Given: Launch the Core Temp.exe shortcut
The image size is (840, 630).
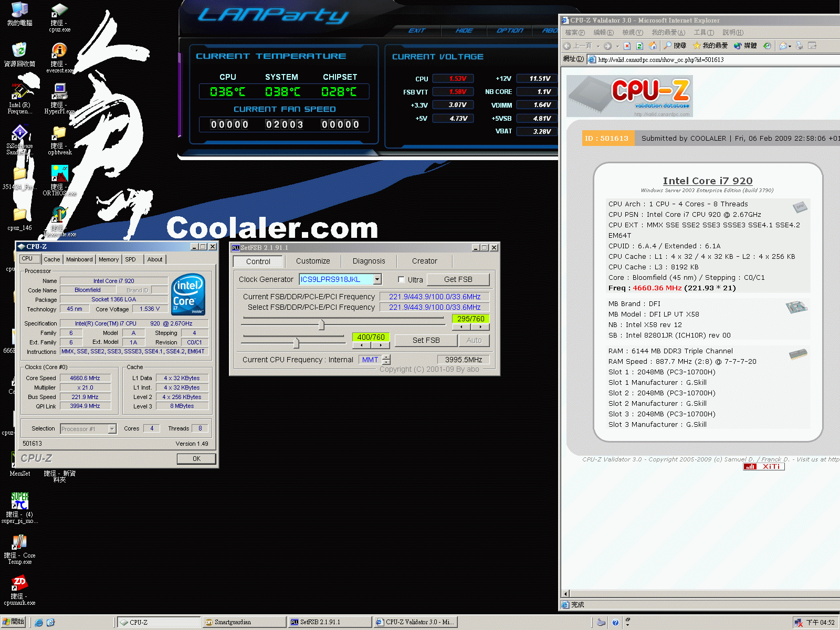Looking at the screenshot, I should tap(19, 549).
